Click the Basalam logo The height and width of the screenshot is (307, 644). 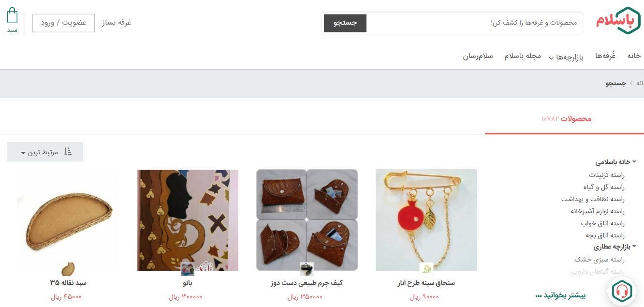pyautogui.click(x=618, y=21)
